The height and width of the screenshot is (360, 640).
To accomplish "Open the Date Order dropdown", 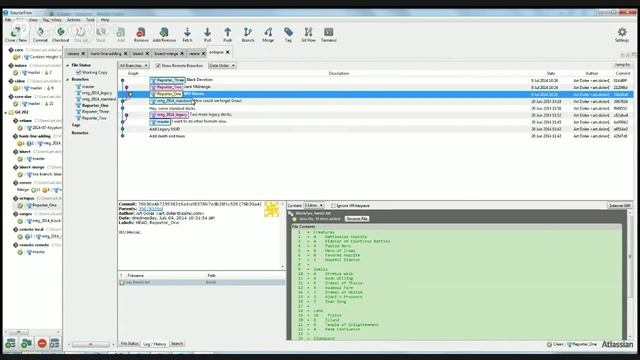I will tap(222, 66).
